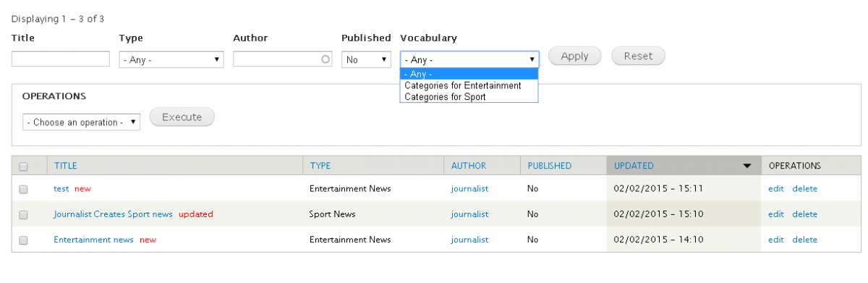Choose 'Categories for Sport' option

tap(469, 96)
